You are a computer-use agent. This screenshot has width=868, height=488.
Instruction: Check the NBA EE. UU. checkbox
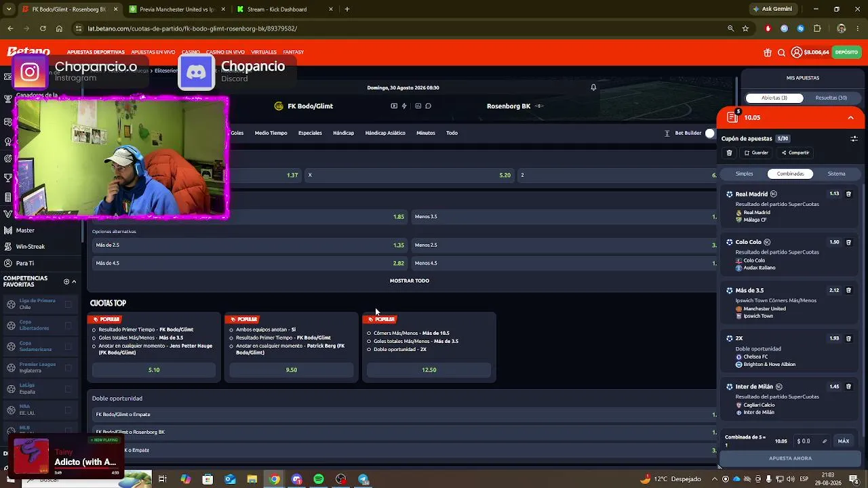68,410
